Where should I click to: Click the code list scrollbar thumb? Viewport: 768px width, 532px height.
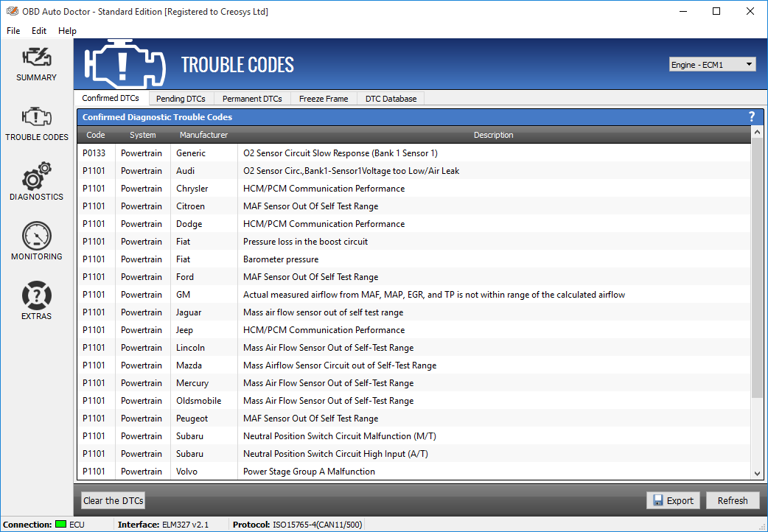tap(757, 268)
